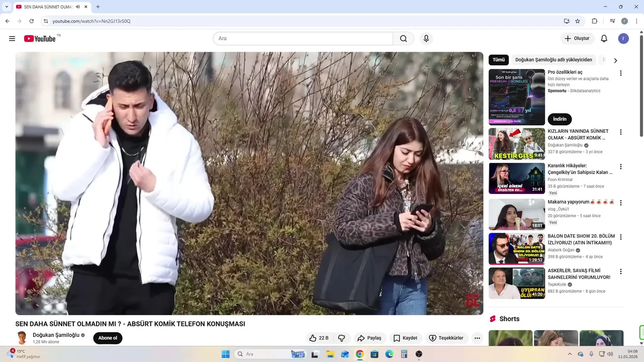Click the main video player
Image resolution: width=644 pixels, height=362 pixels.
tap(249, 184)
